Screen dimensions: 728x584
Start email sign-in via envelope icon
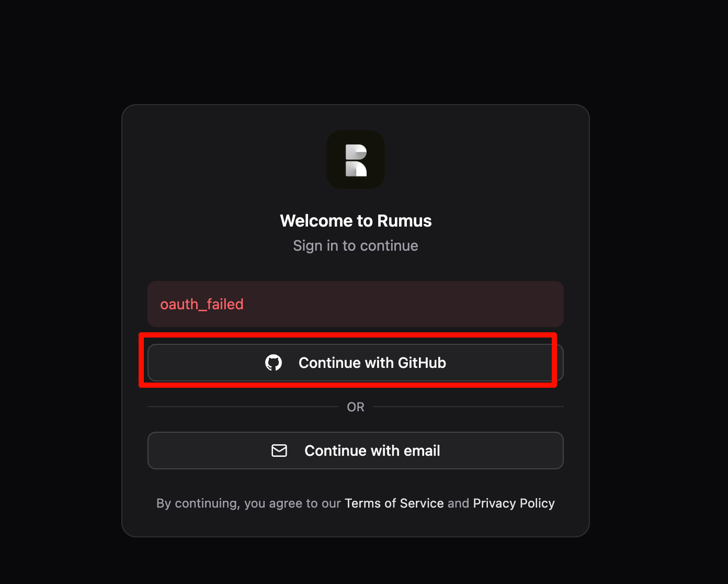pos(279,451)
